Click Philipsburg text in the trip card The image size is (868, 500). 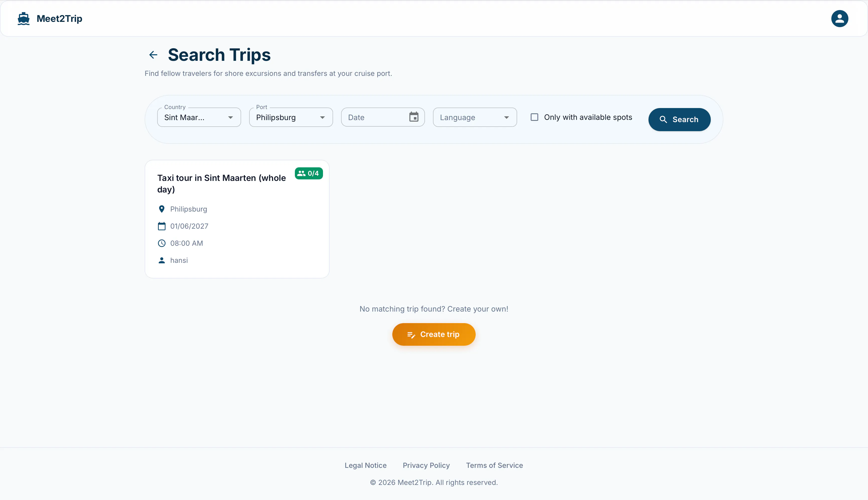(188, 209)
